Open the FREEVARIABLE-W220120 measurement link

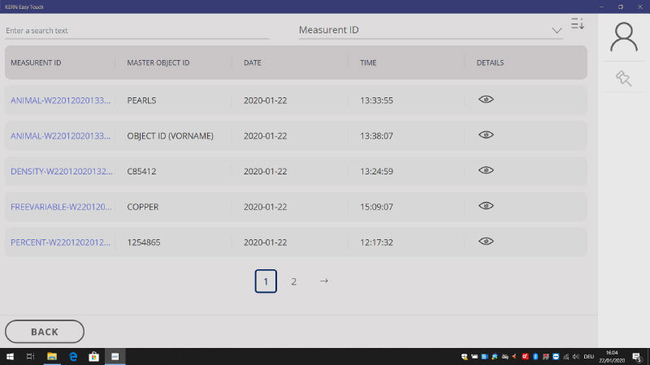(61, 207)
